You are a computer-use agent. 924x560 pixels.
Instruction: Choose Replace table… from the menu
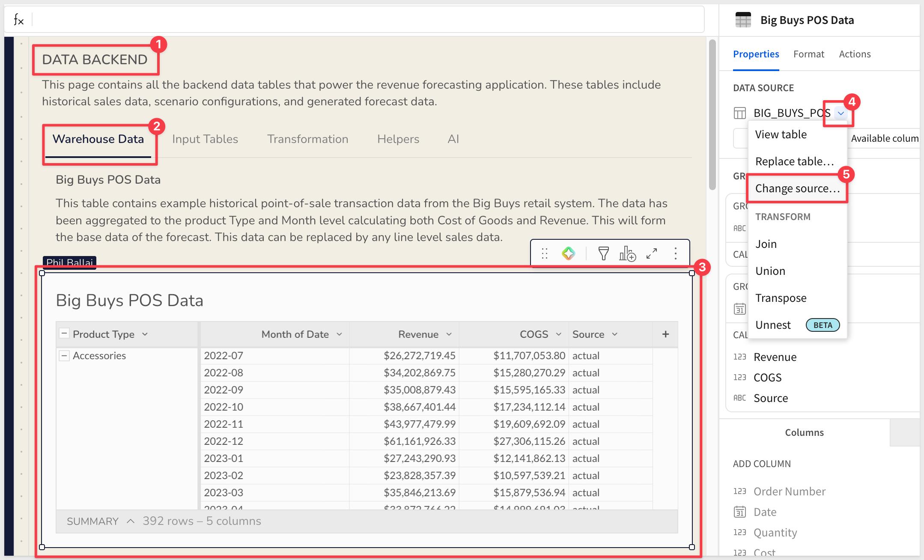797,161
